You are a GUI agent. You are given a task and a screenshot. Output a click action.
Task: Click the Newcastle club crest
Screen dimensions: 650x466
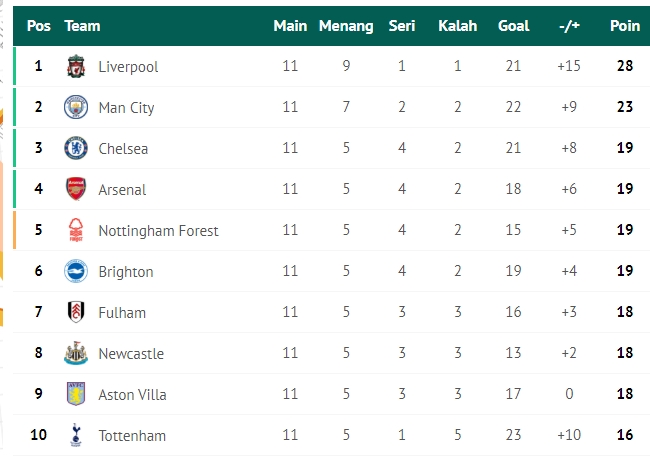click(x=76, y=353)
